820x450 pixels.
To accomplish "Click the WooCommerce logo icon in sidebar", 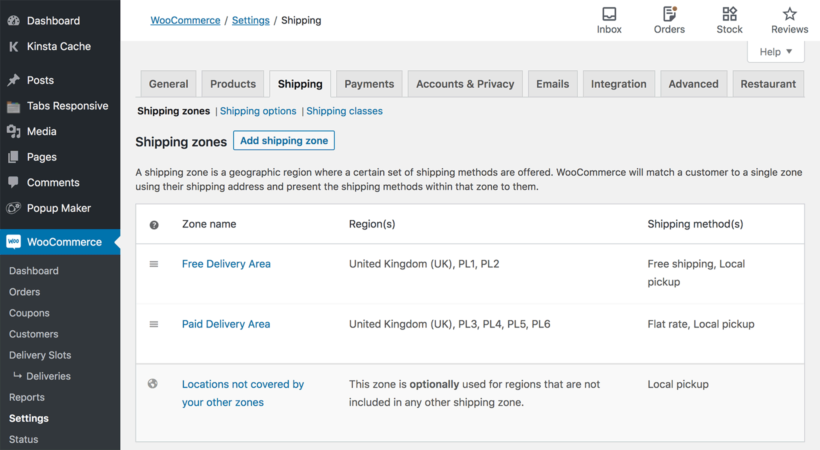I will pos(14,242).
